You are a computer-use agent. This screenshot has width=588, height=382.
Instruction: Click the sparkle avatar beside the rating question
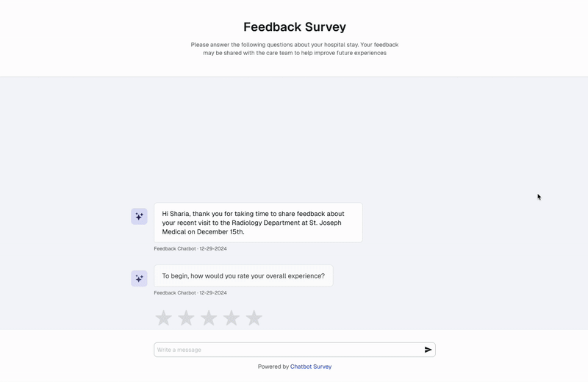point(139,278)
